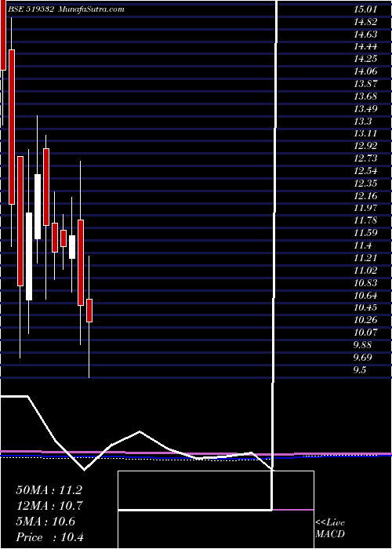This screenshot has height=549, width=392.
Task: Click the 'Price : 10.4' readout
Action: tap(49, 537)
